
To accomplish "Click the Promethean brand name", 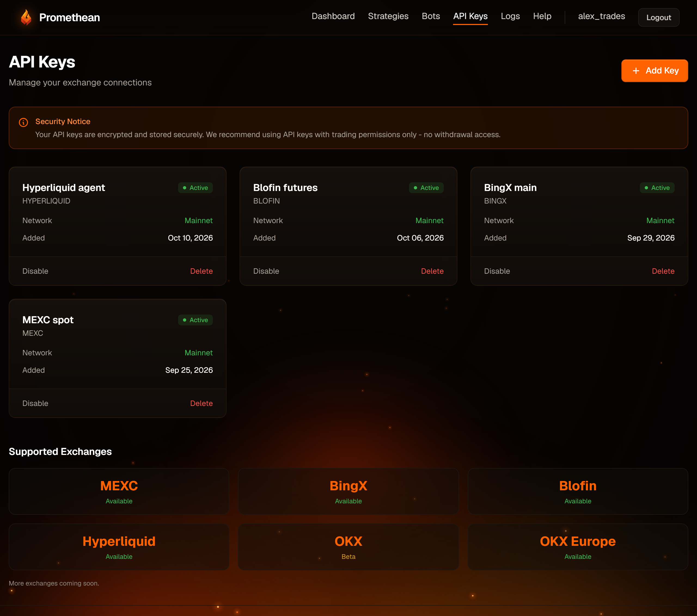I will [69, 17].
